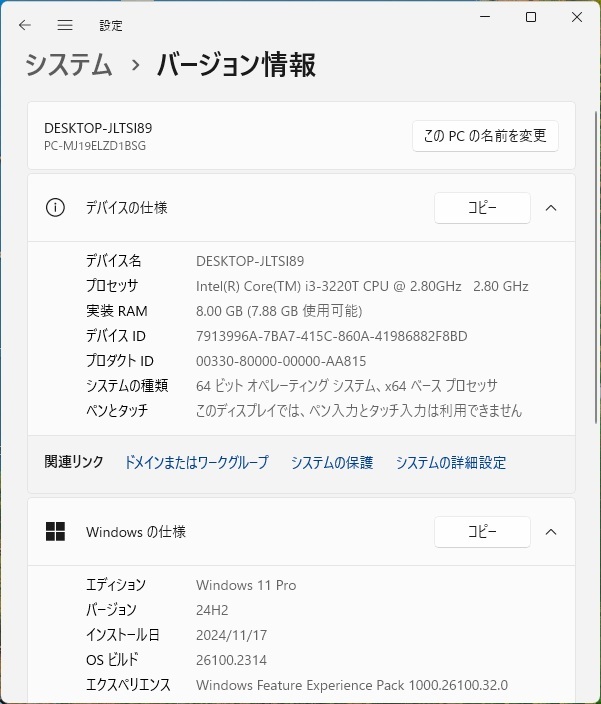Select OS build 26100.2314
The width and height of the screenshot is (601, 704).
[231, 660]
